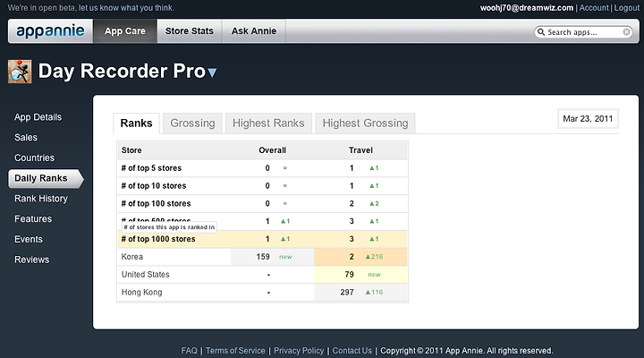Click the ▲116 change value for Hong Kong
644x358 pixels.
point(374,293)
